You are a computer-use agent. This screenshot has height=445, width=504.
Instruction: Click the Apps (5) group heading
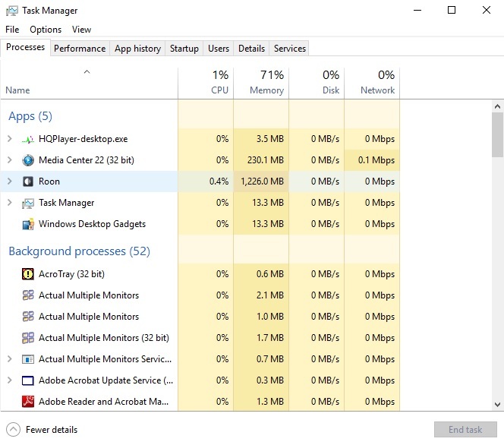30,116
